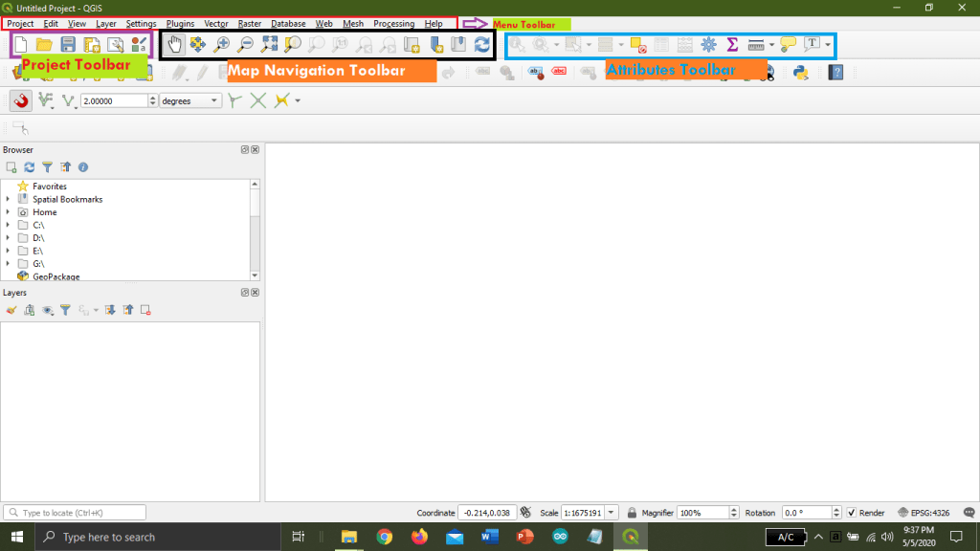Click the Browser panel filter funnel icon
Screen dimensions: 980x551
48,167
